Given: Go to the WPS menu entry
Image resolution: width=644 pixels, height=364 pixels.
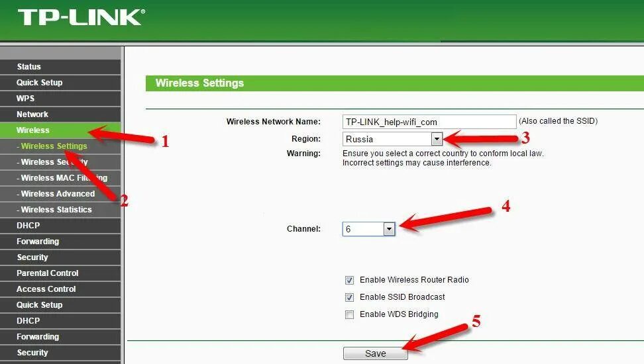Looking at the screenshot, I should tap(60, 99).
